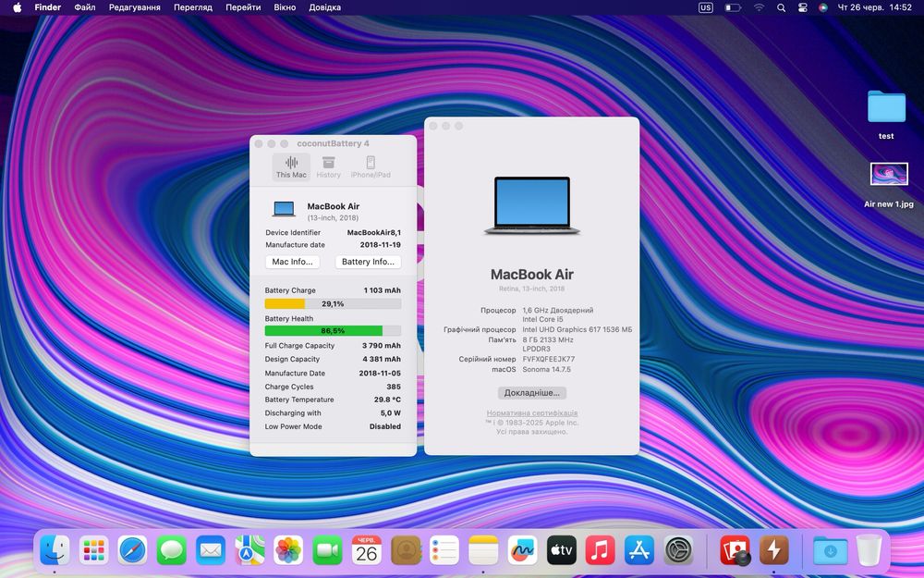Click Докладніше... button in About window

[531, 393]
